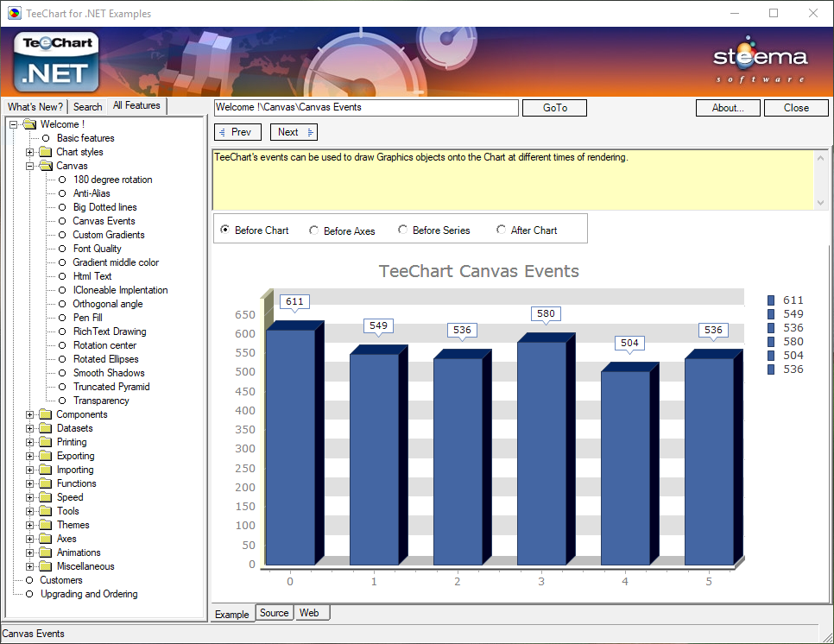834x644 pixels.
Task: Click the Animations folder icon
Action: click(46, 552)
